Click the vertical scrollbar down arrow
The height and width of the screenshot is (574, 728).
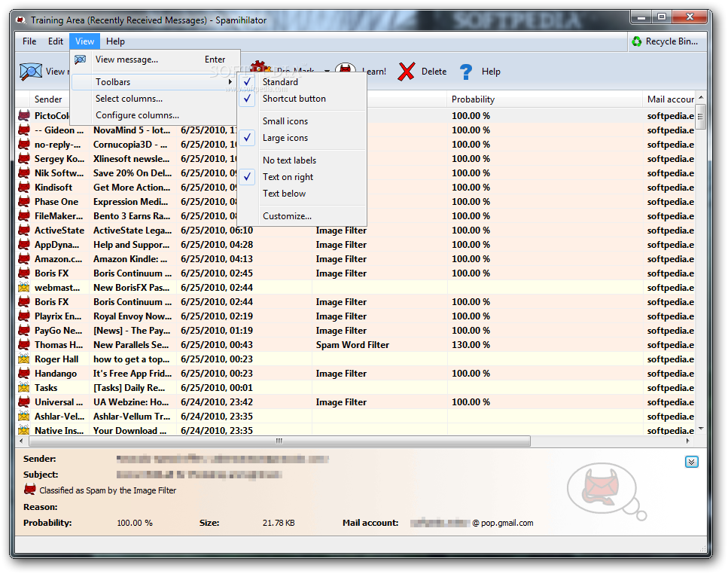[701, 429]
